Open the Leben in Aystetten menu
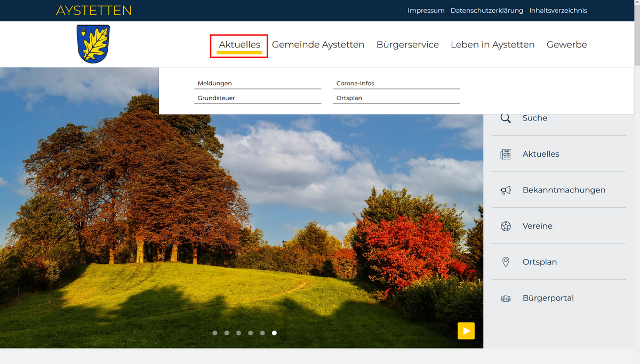 (493, 45)
